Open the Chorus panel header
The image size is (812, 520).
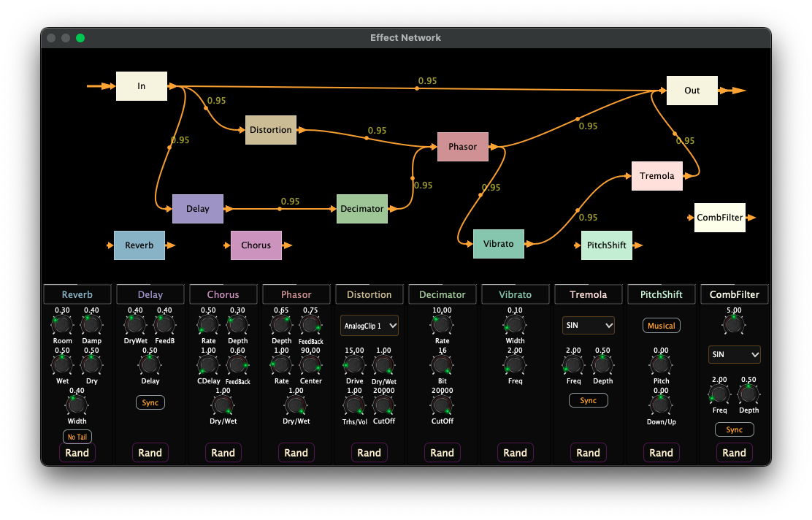[x=223, y=294]
